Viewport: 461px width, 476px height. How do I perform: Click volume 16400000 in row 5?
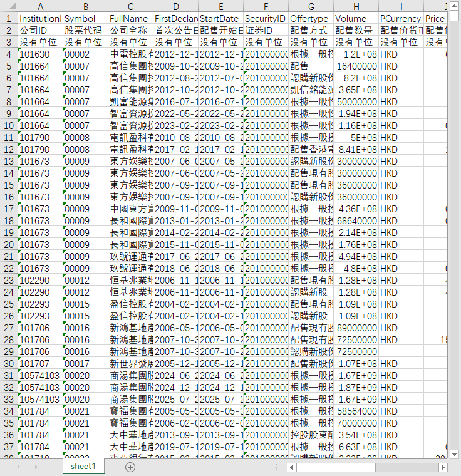click(x=356, y=66)
